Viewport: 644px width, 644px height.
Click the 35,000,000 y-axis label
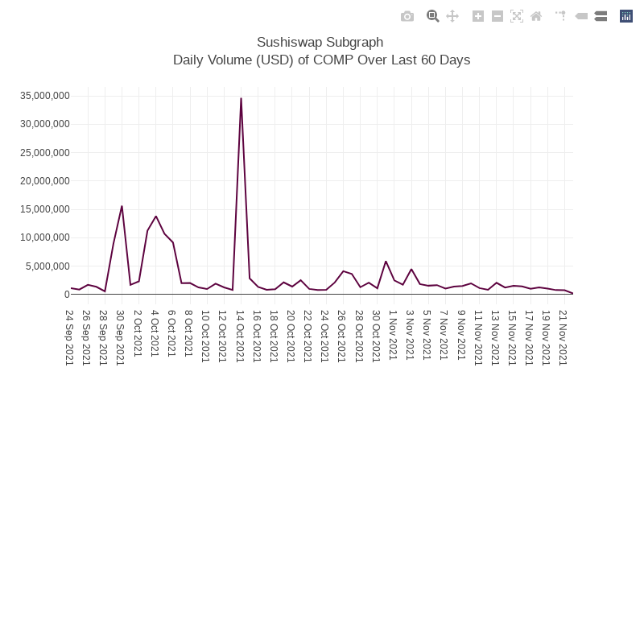(45, 96)
